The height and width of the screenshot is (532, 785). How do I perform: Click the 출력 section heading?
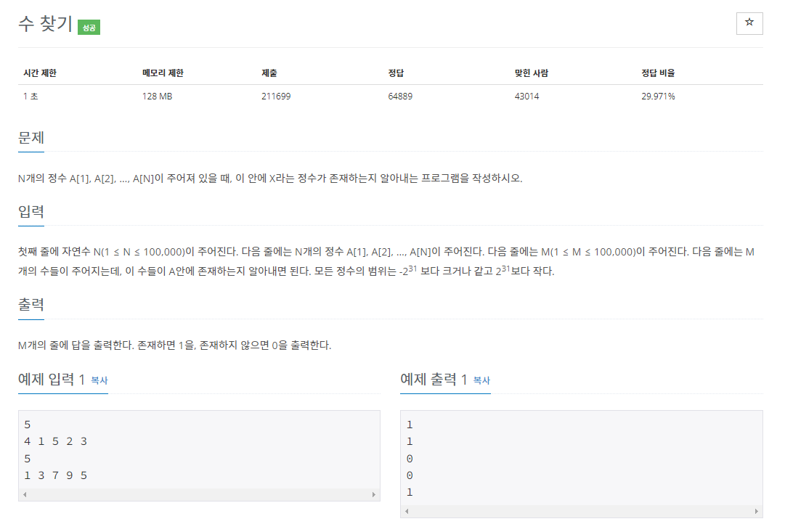[31, 304]
